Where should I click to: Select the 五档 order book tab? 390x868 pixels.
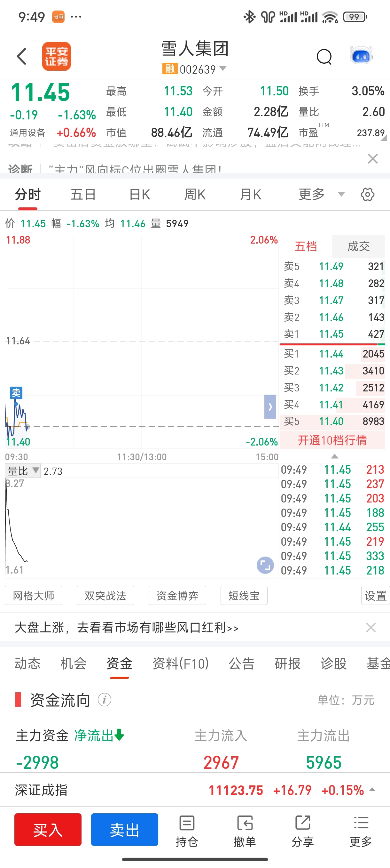[306, 246]
